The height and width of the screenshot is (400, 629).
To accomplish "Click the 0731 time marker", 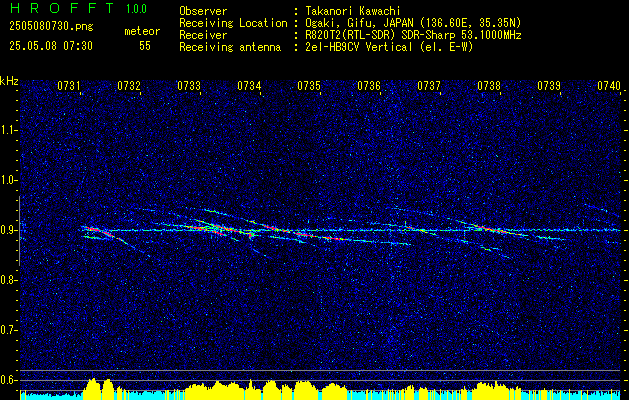I will click(x=69, y=85).
